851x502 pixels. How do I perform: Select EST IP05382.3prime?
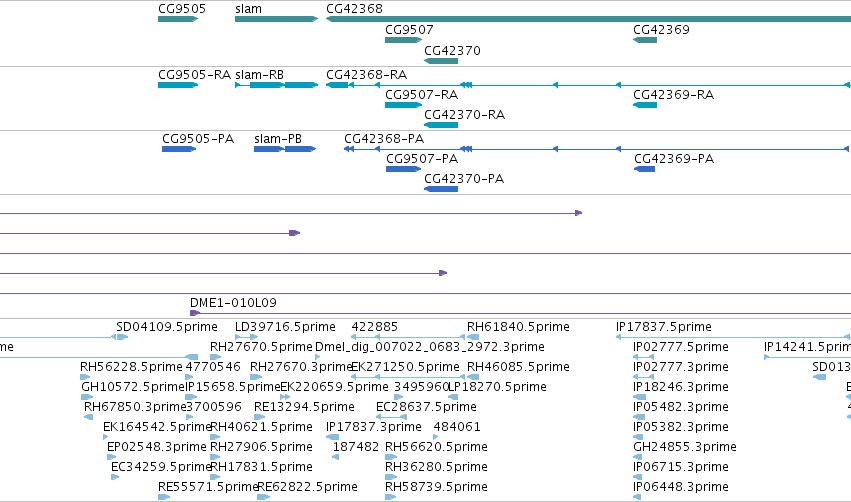click(x=680, y=427)
